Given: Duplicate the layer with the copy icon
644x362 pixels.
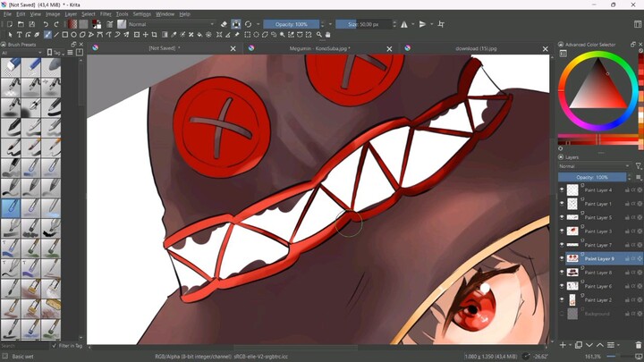Looking at the screenshot, I should click(579, 345).
